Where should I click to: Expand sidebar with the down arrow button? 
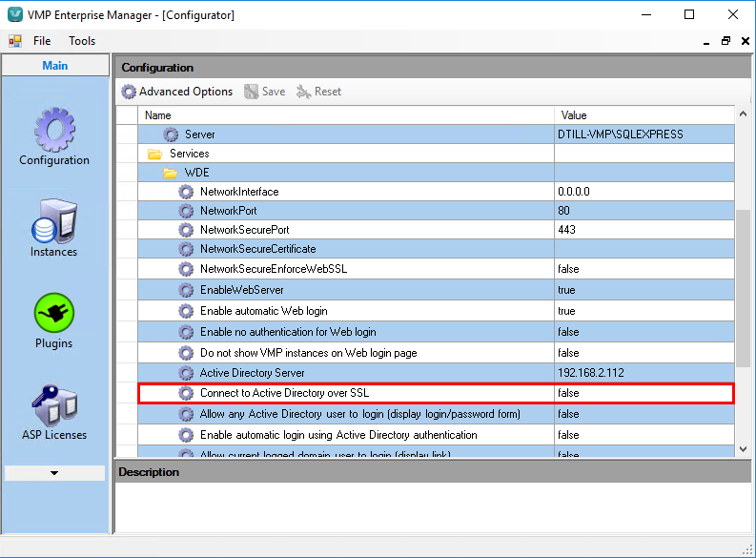click(54, 473)
